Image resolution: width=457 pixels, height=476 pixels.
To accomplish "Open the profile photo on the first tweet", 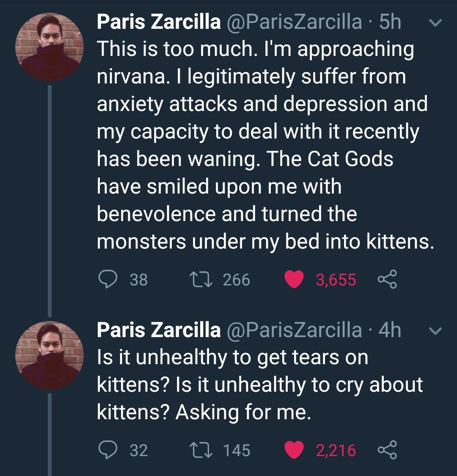I will click(x=49, y=47).
